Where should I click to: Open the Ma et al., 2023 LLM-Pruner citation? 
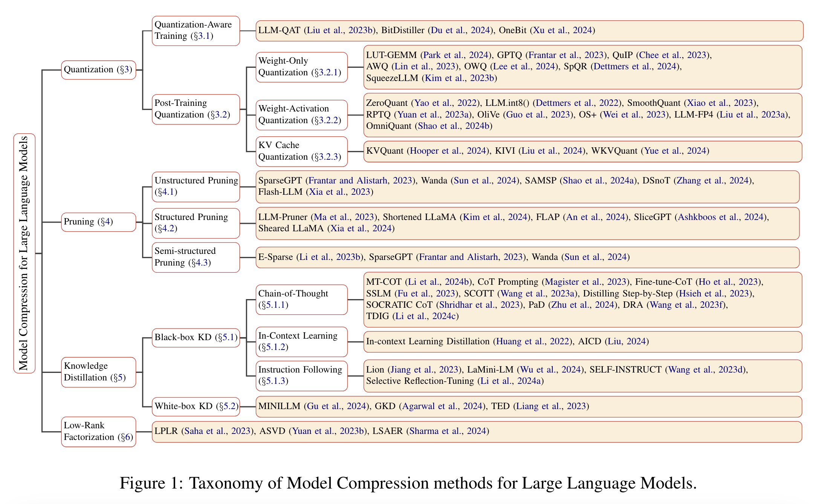343,217
